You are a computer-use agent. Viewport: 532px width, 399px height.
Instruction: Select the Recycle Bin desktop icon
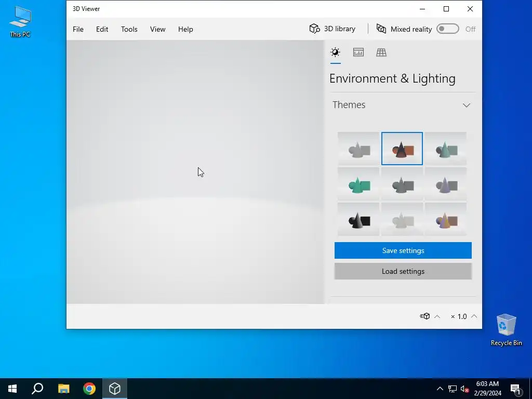pos(506,330)
